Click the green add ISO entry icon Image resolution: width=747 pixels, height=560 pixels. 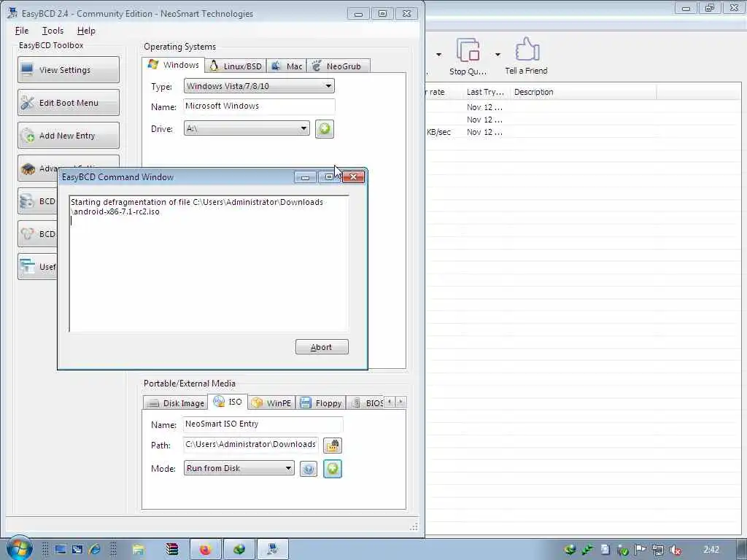[333, 469]
